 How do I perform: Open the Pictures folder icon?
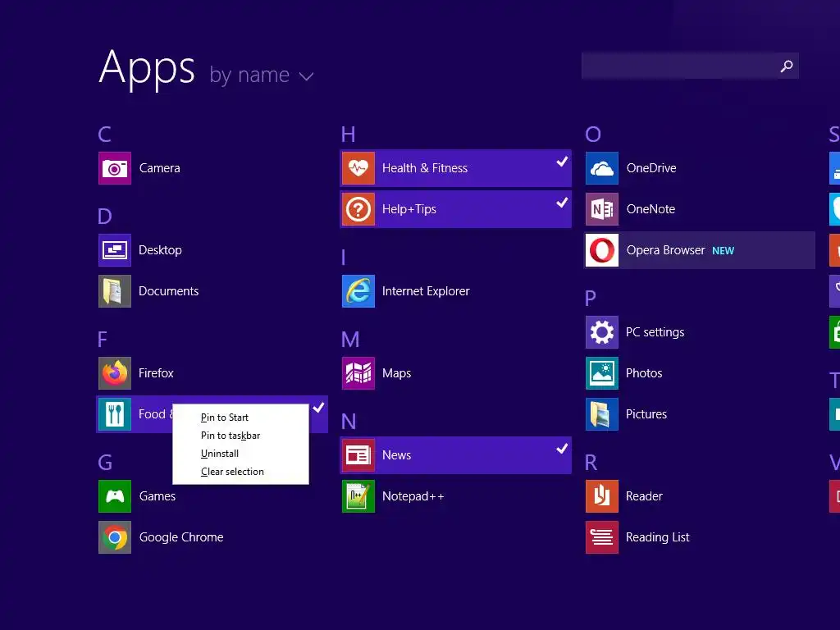click(x=602, y=414)
